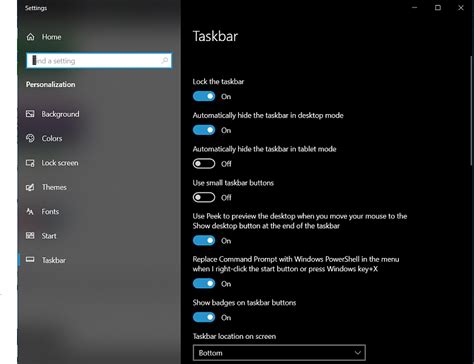The image size is (474, 364).
Task: Minimize the Settings window
Action: tap(414, 7)
